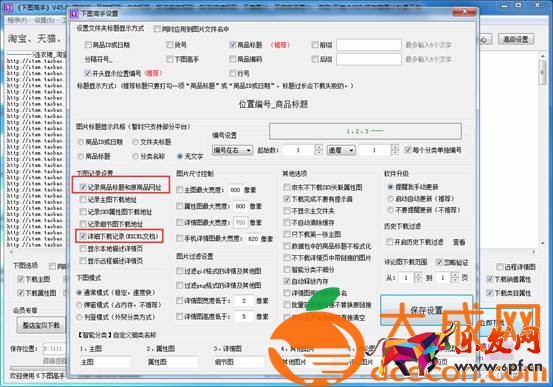Viewport: 553px width, 387px height.
Task: Enable 不自动清除缓存 checkbox
Action: coord(287,223)
